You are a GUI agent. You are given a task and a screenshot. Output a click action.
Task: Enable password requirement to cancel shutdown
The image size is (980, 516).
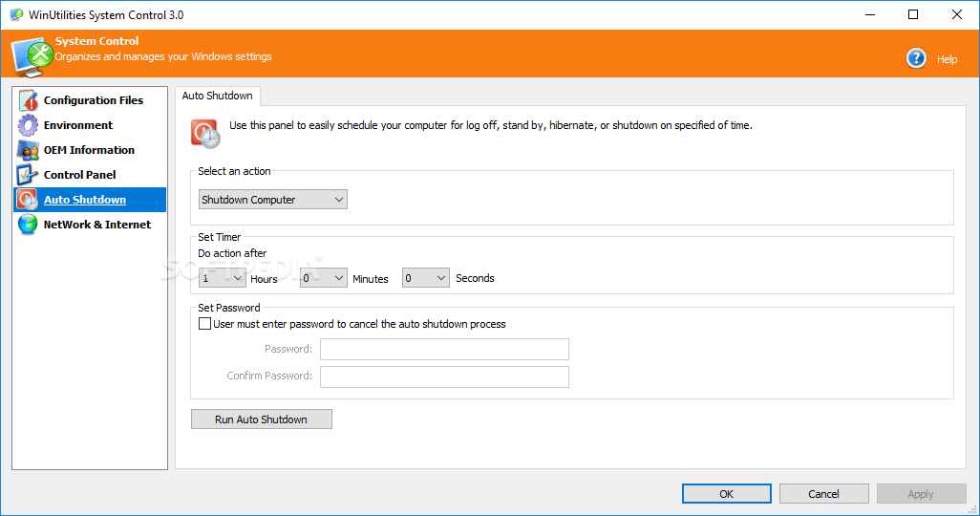click(x=204, y=324)
